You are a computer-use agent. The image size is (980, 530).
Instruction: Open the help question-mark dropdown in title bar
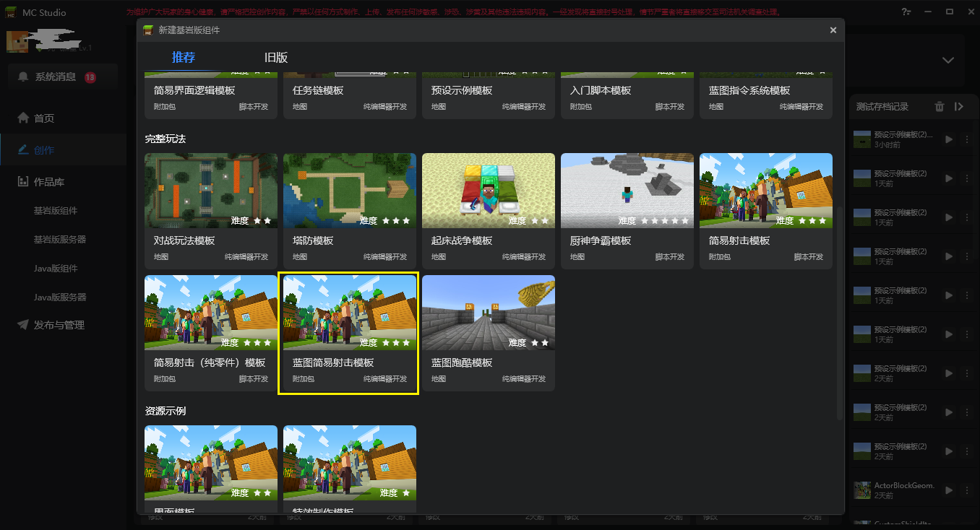906,12
